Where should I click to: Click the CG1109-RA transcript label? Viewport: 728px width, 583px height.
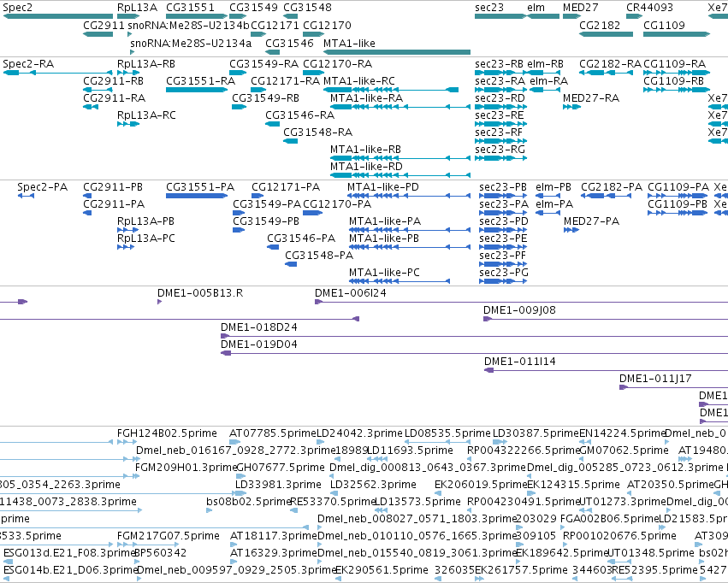coord(675,64)
